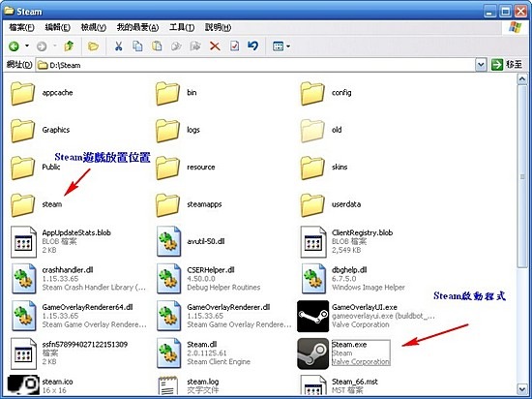The height and width of the screenshot is (399, 532).
Task: Select the faded old folder
Action: tap(321, 130)
